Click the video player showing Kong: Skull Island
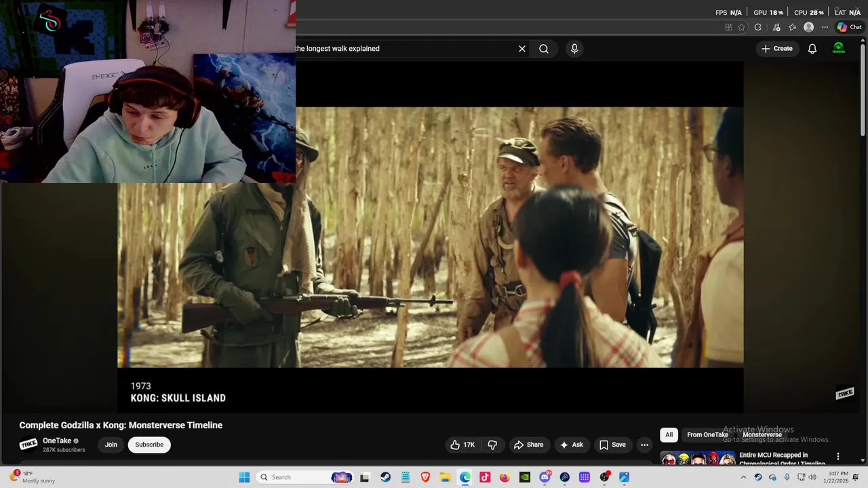Viewport: 868px width, 488px height. coord(431,237)
